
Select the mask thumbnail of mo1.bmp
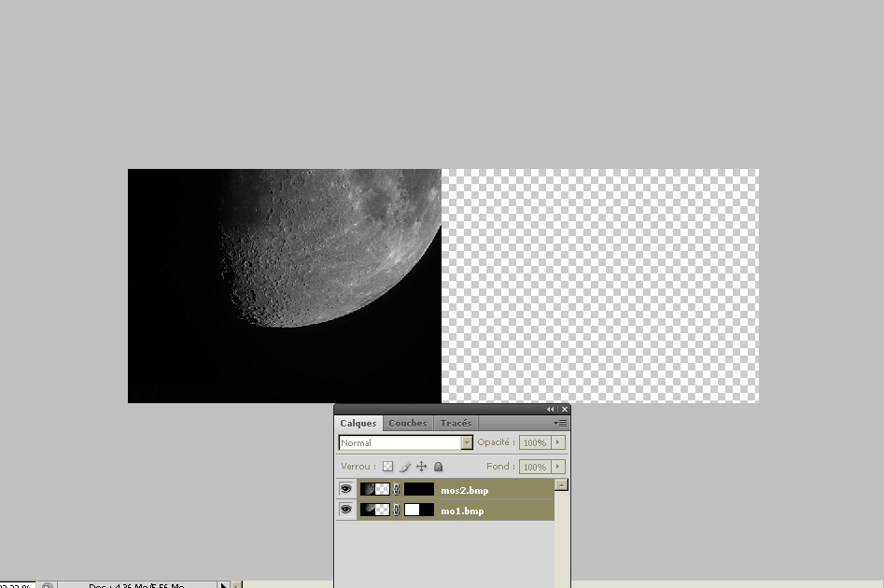click(x=419, y=510)
